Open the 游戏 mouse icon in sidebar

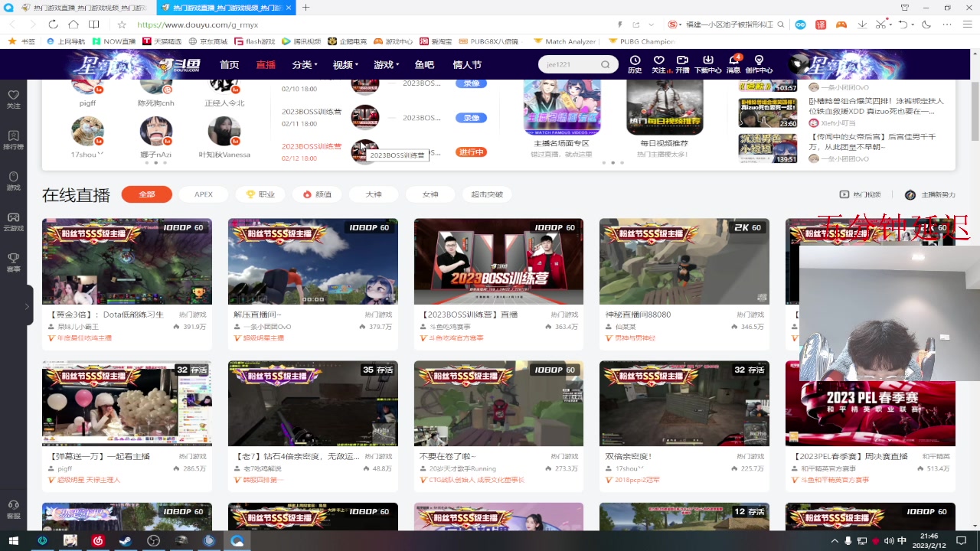(x=13, y=180)
